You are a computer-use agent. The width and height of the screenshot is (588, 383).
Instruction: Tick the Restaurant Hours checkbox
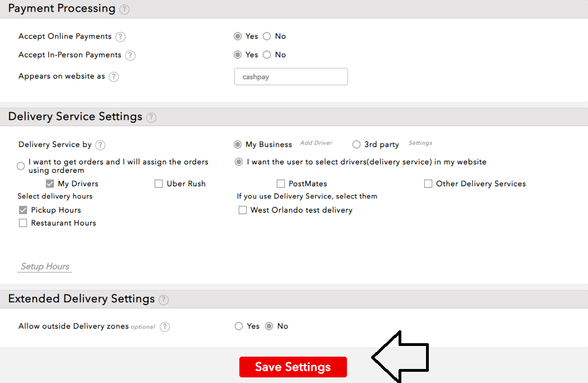click(23, 223)
